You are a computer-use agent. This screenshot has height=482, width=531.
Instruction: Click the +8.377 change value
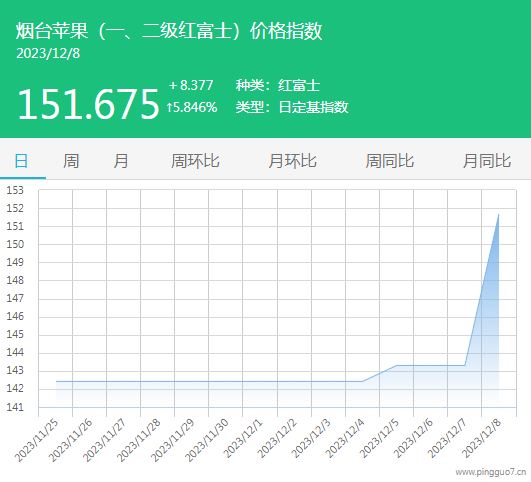191,85
